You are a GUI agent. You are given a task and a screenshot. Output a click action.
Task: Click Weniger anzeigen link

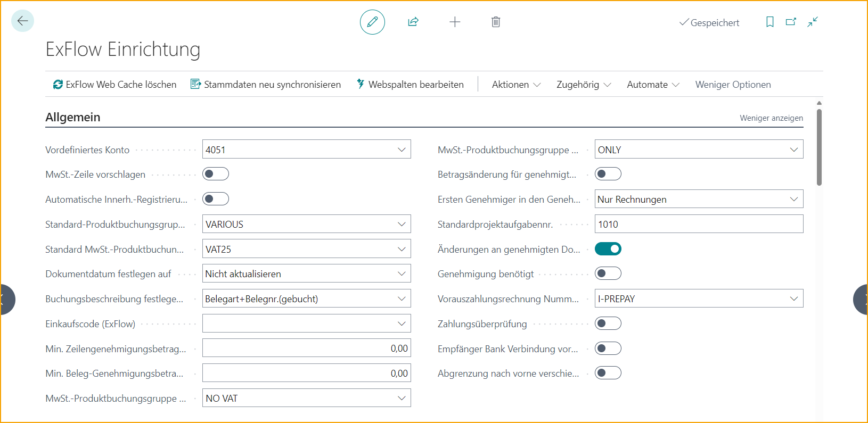click(771, 118)
